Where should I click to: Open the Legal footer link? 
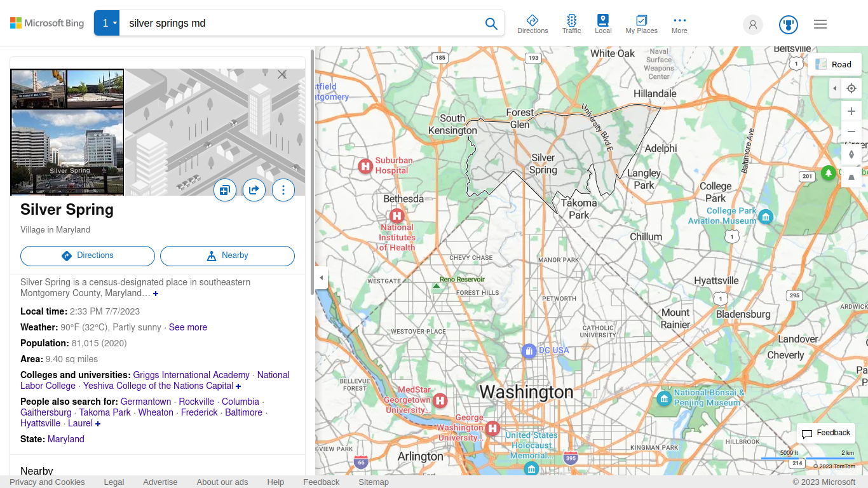coord(114,482)
